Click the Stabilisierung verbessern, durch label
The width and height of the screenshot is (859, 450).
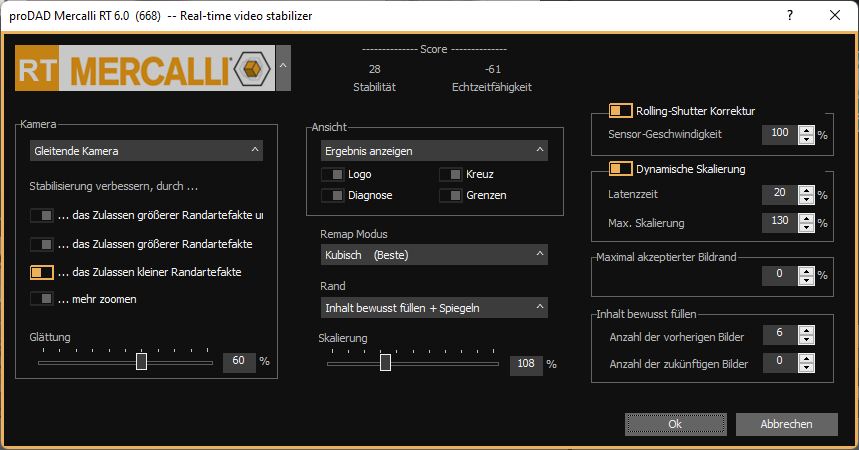tap(113, 186)
